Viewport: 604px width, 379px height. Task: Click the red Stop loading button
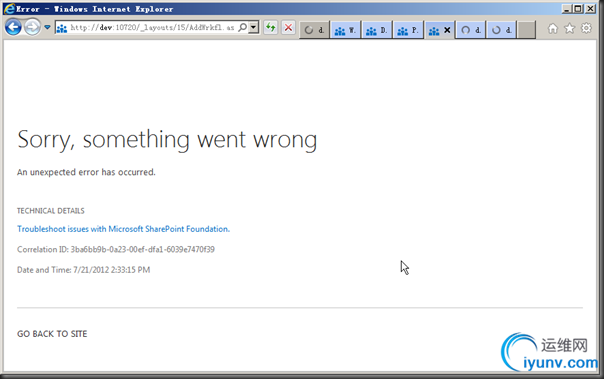(288, 27)
